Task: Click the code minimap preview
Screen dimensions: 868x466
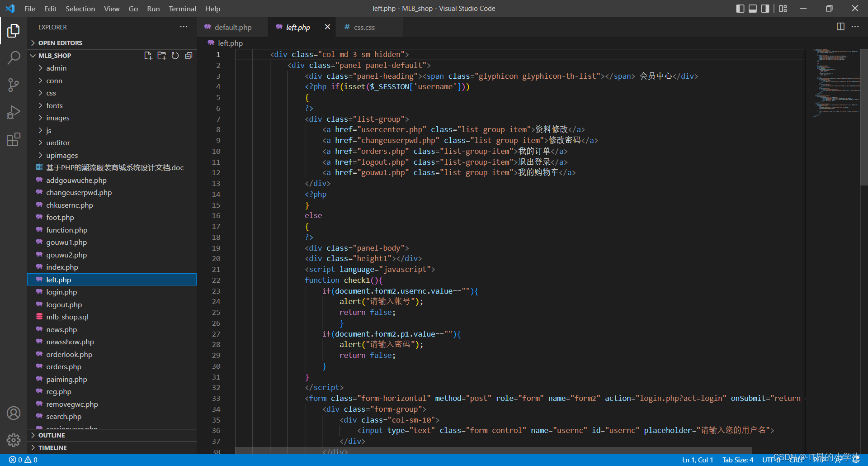Action: 836,83
